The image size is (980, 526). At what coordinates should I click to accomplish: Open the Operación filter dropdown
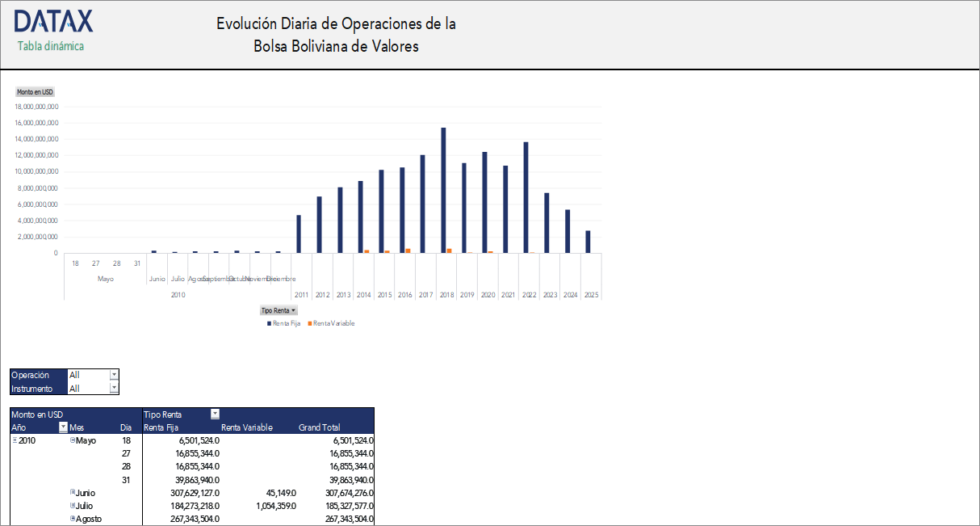point(112,374)
